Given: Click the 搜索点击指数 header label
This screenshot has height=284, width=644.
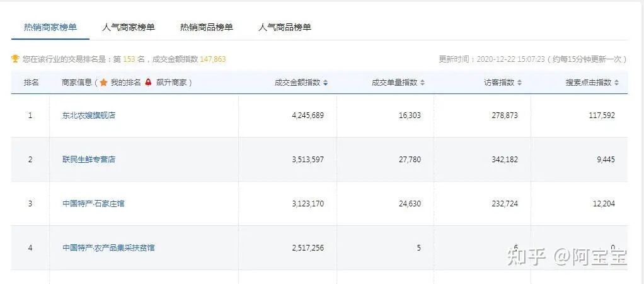Looking at the screenshot, I should [x=589, y=82].
